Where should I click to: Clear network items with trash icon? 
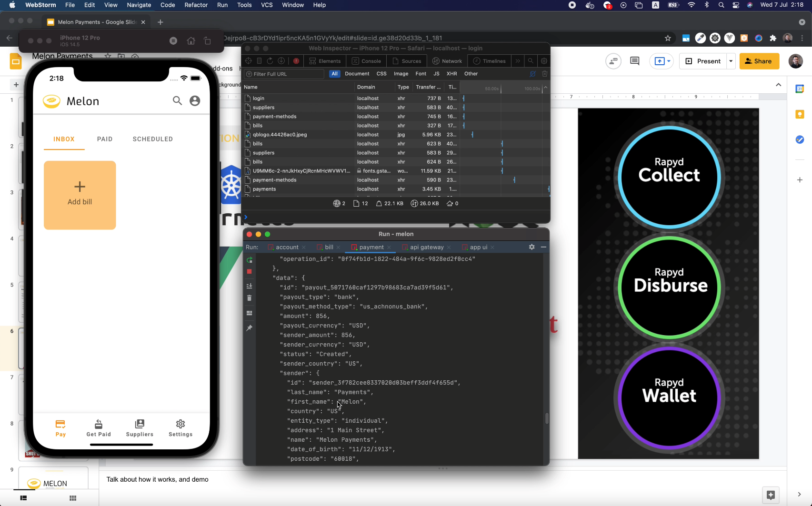(545, 74)
